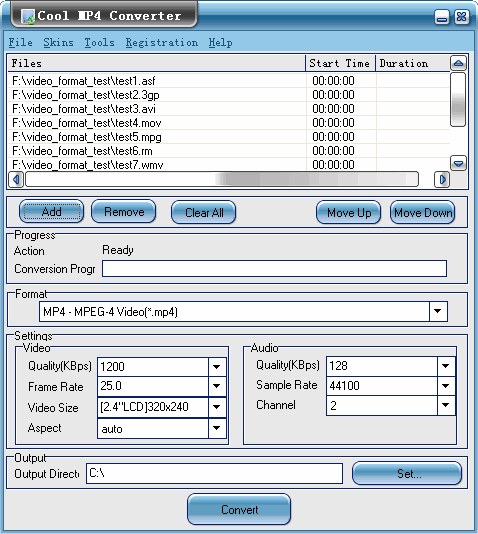The width and height of the screenshot is (478, 534).
Task: Expand the Aspect dropdown
Action: [x=217, y=428]
